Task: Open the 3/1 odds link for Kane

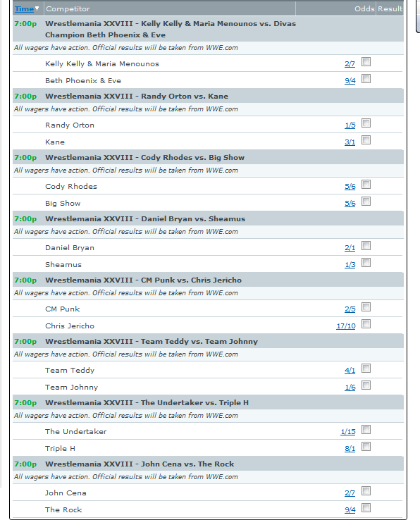Action: point(350,142)
